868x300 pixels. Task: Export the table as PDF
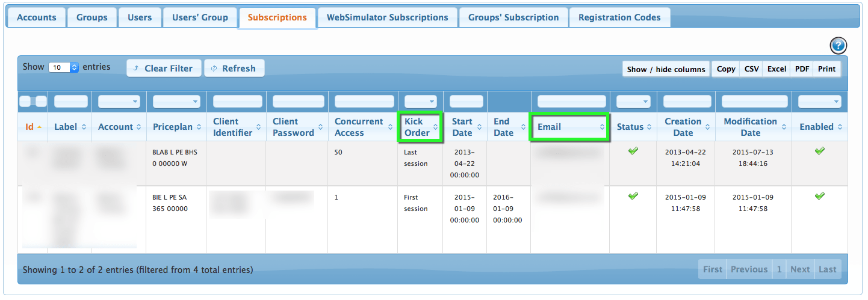(802, 69)
